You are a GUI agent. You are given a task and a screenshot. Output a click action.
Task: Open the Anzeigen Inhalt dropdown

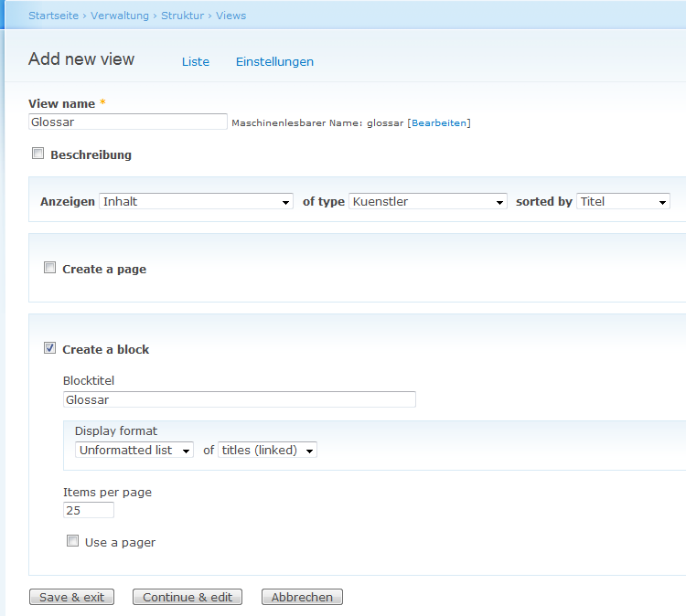(196, 201)
